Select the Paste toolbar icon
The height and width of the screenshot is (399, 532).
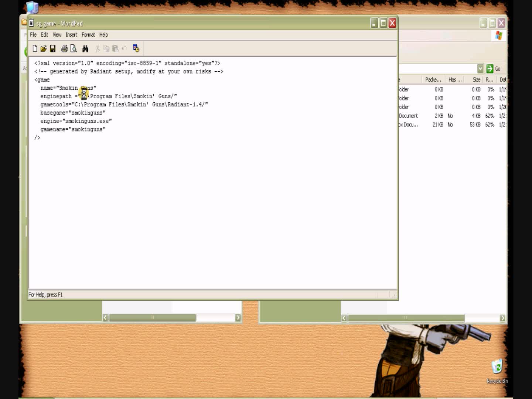click(x=115, y=48)
